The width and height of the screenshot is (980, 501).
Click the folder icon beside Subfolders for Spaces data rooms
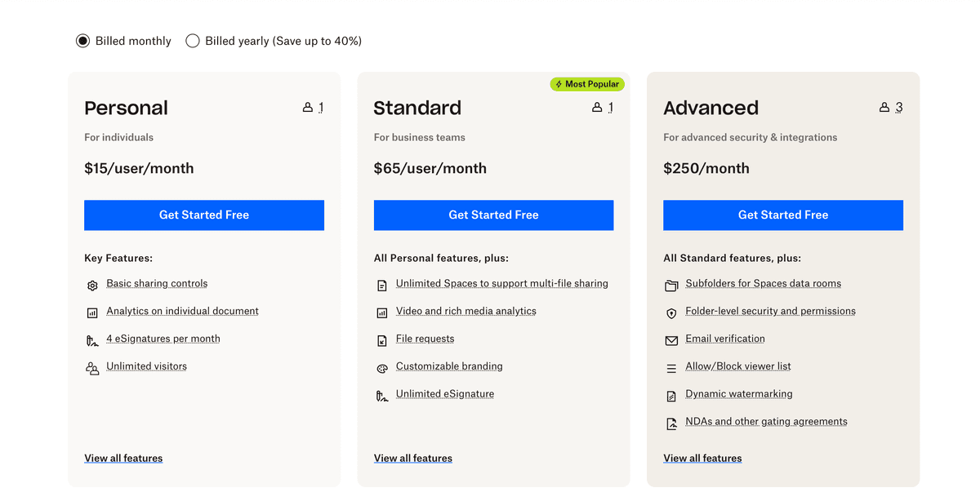[670, 286]
